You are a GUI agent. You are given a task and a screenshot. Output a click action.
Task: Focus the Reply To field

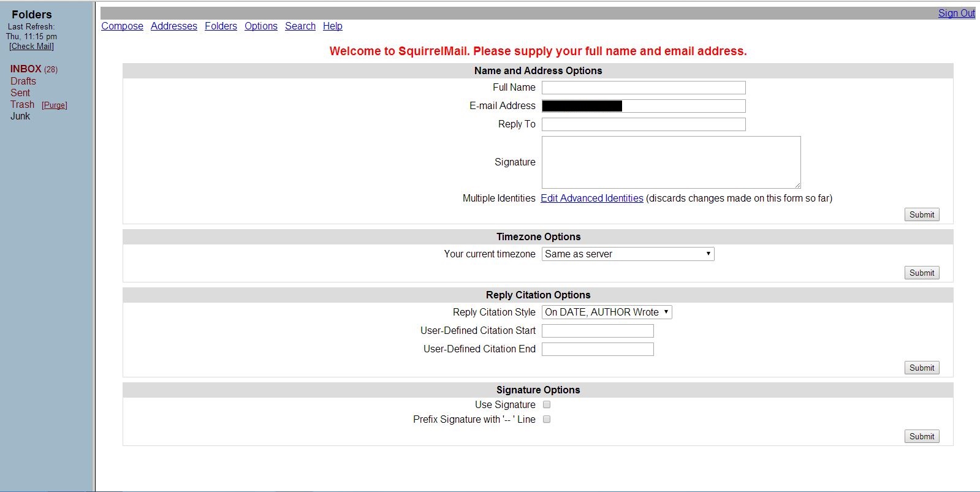[644, 124]
